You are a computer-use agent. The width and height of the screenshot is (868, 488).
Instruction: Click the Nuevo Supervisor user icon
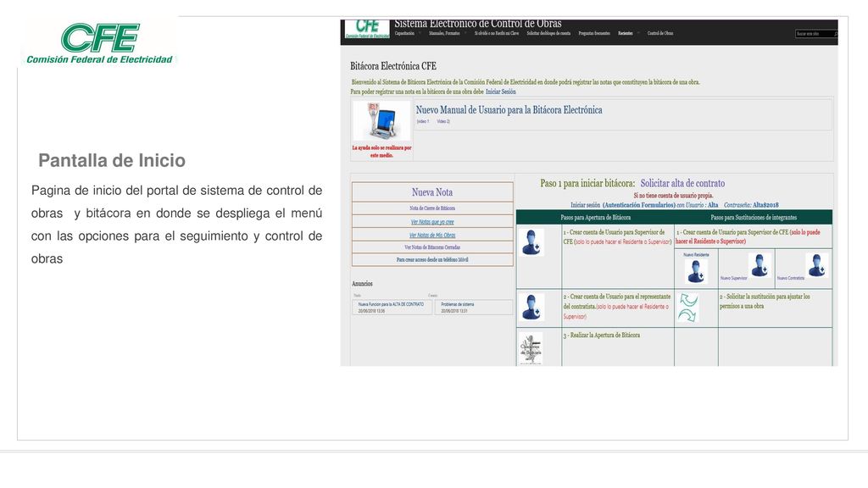point(759,265)
